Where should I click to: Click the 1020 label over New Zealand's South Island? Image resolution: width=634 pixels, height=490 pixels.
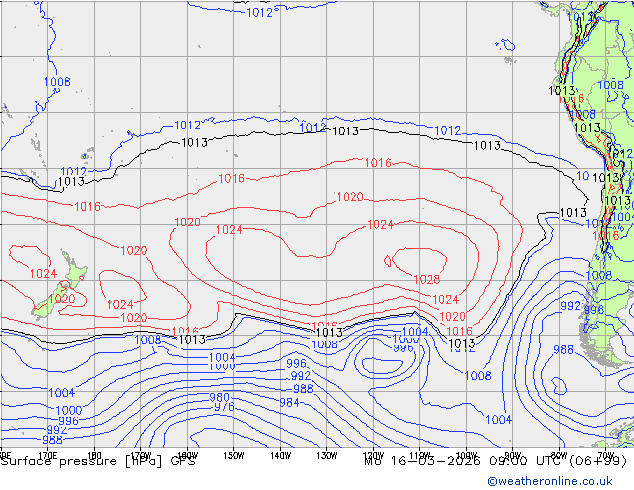pyautogui.click(x=62, y=299)
